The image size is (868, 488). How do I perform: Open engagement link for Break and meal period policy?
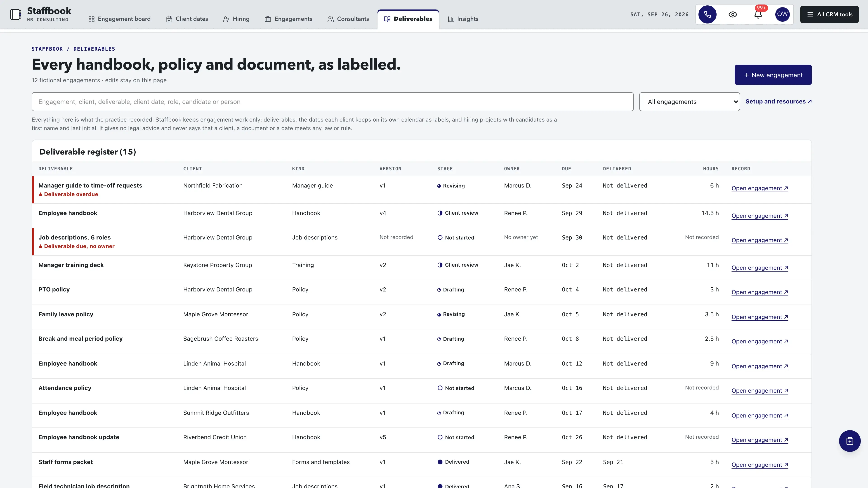click(x=759, y=342)
